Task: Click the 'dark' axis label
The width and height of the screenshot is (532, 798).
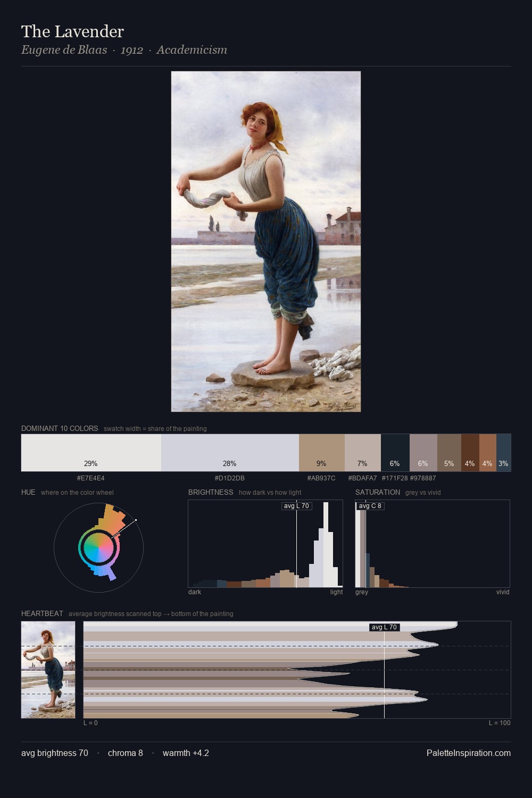Action: (195, 592)
